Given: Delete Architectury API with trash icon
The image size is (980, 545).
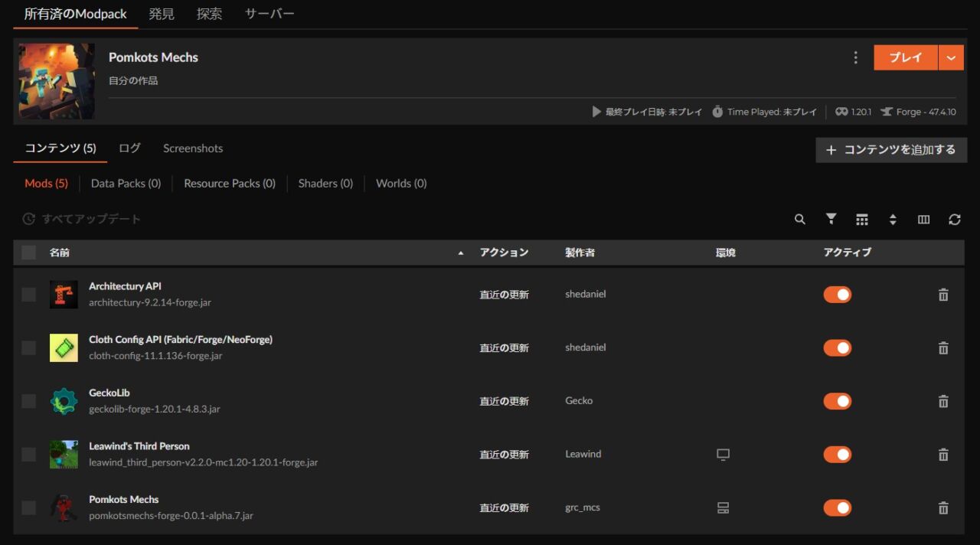Looking at the screenshot, I should [943, 295].
